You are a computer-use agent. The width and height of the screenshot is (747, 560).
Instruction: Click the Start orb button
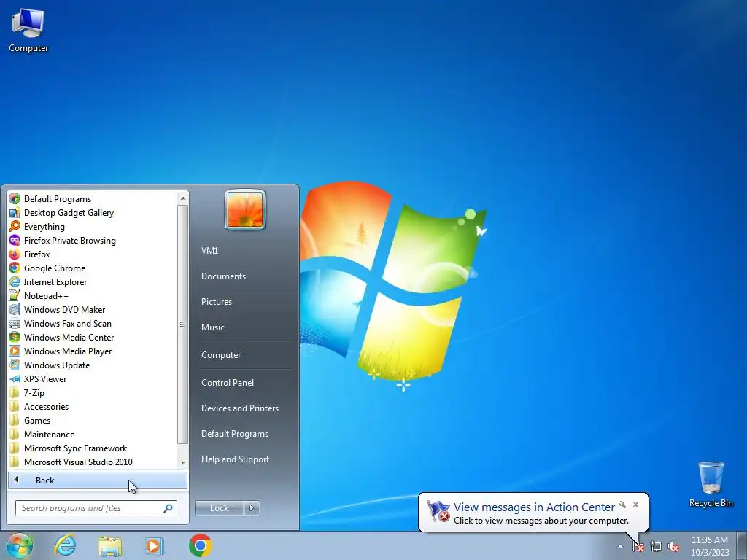click(x=20, y=545)
